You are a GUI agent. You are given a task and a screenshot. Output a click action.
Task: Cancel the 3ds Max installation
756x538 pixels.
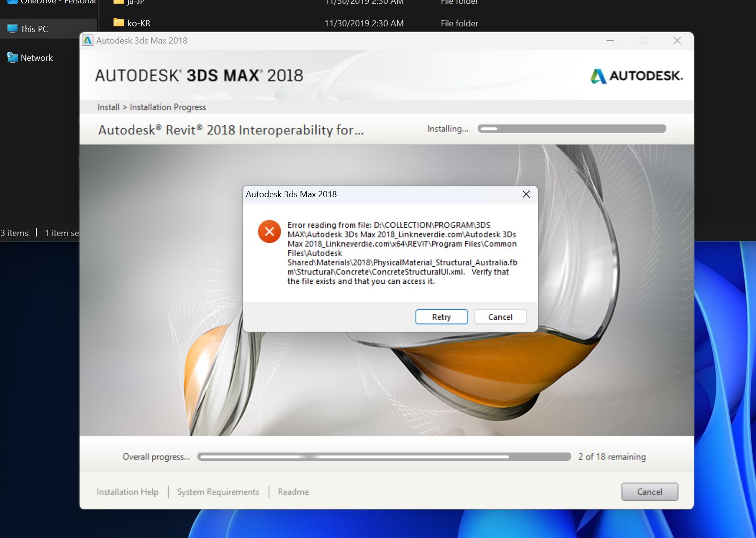click(650, 492)
